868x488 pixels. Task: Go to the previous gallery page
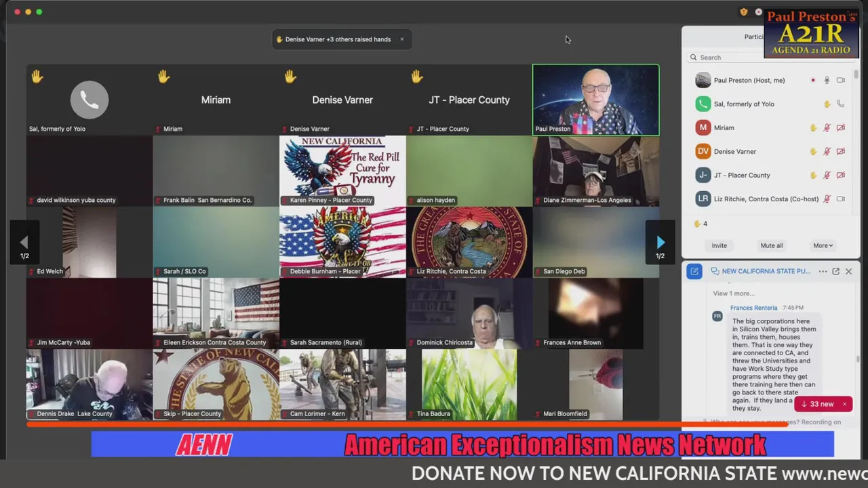click(24, 243)
